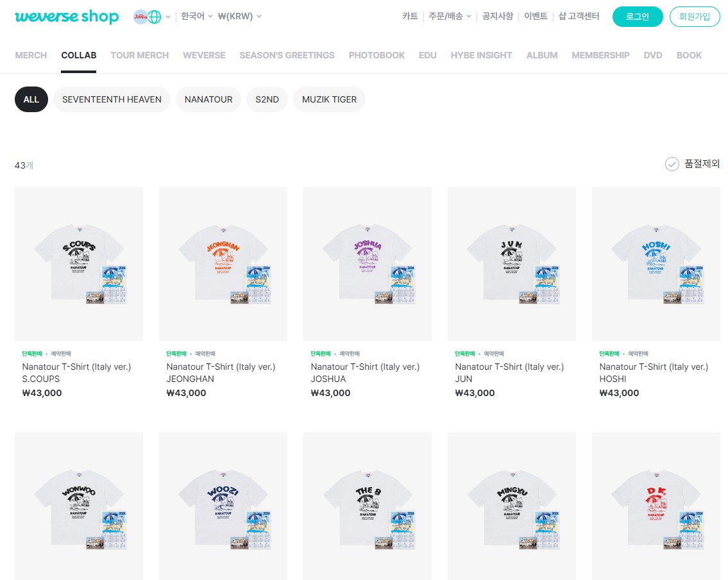Filter by SEVENTEENTH HEAVEN

(112, 99)
